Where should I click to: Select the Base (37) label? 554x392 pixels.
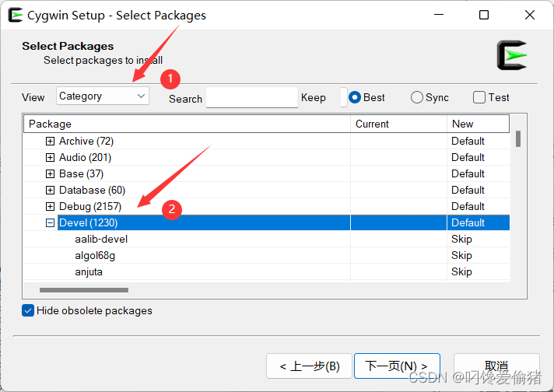pos(81,173)
